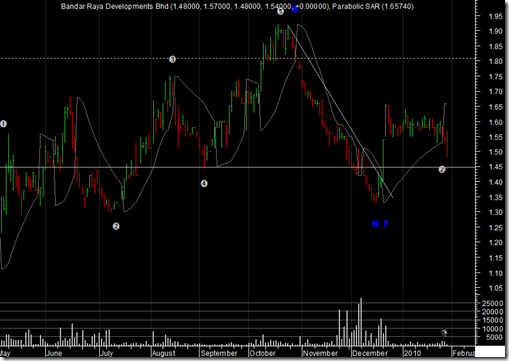Select white wave marker 4 below September low

(x=204, y=183)
